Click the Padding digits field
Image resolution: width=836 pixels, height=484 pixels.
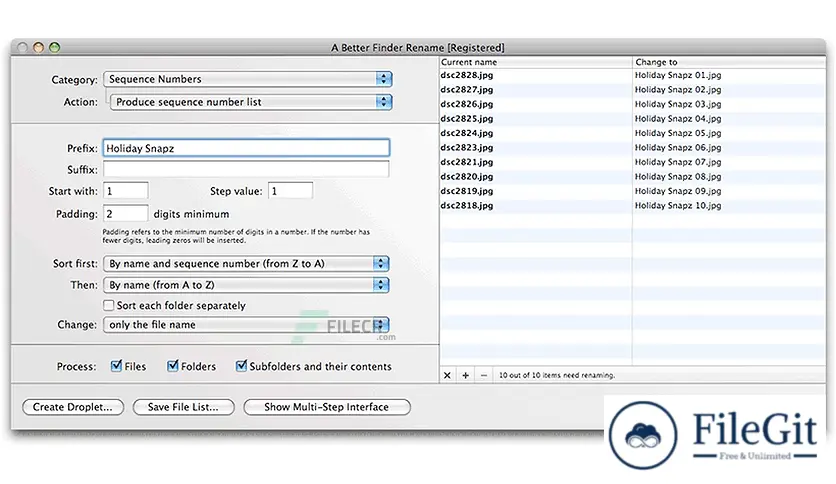[x=126, y=214]
